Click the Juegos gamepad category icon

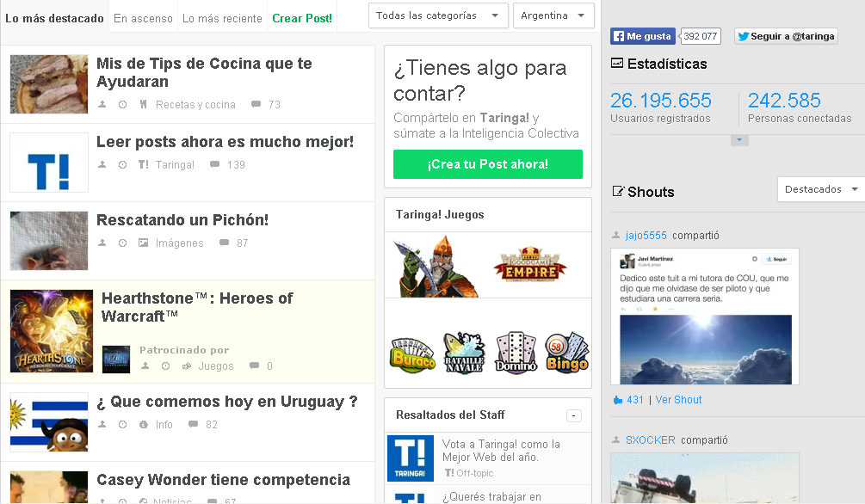tap(187, 366)
